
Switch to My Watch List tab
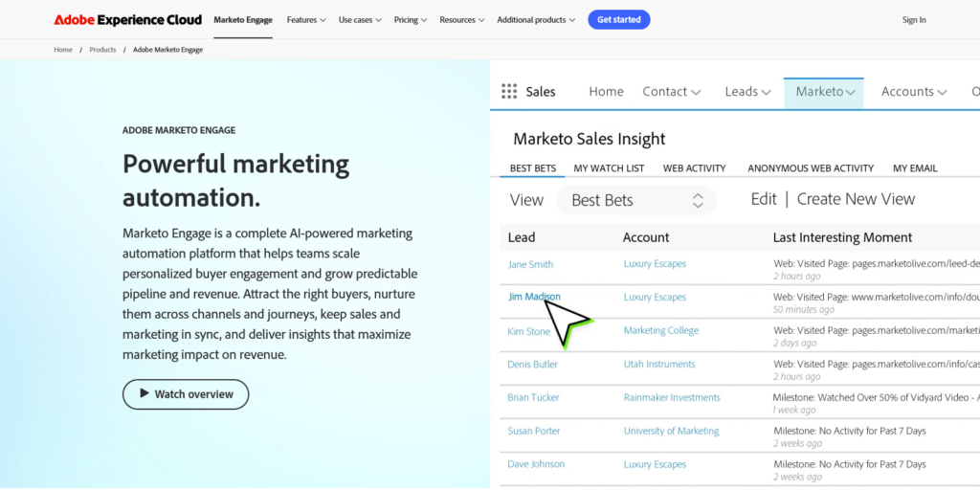(609, 168)
